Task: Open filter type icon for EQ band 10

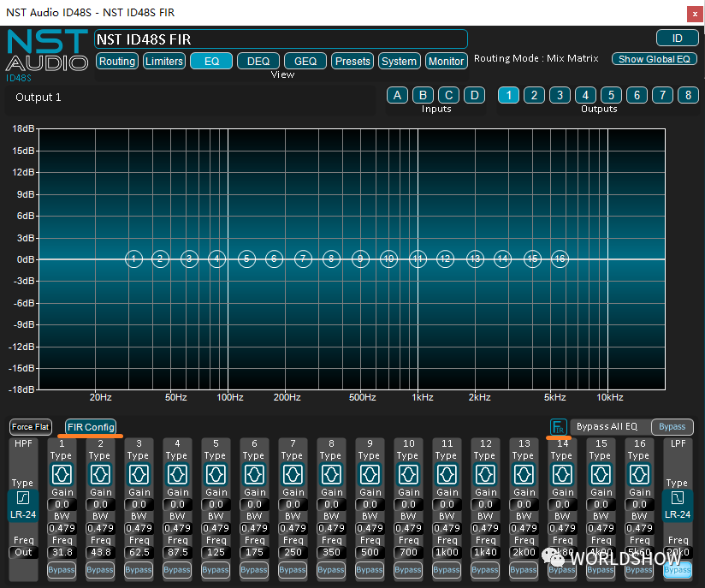Action: [408, 475]
